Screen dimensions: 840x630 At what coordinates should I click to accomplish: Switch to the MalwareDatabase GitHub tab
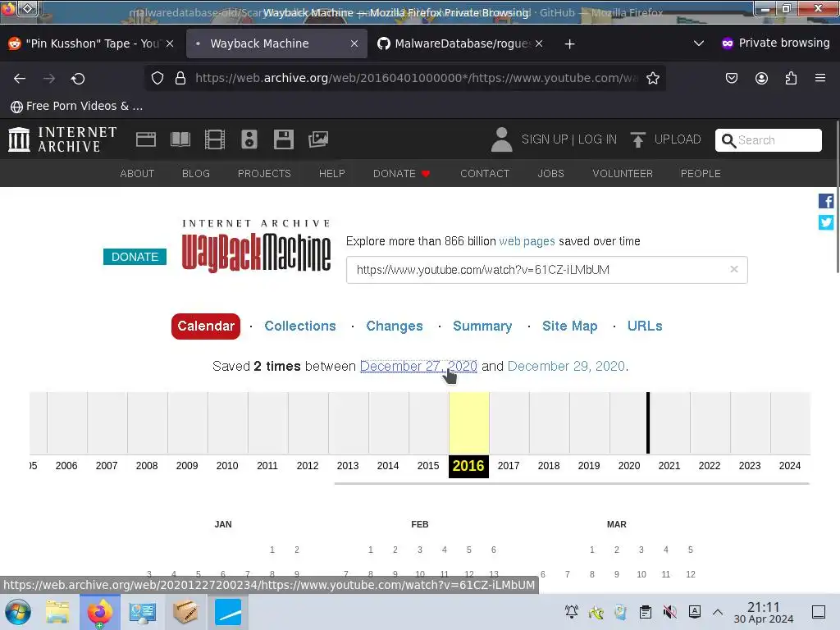(461, 44)
